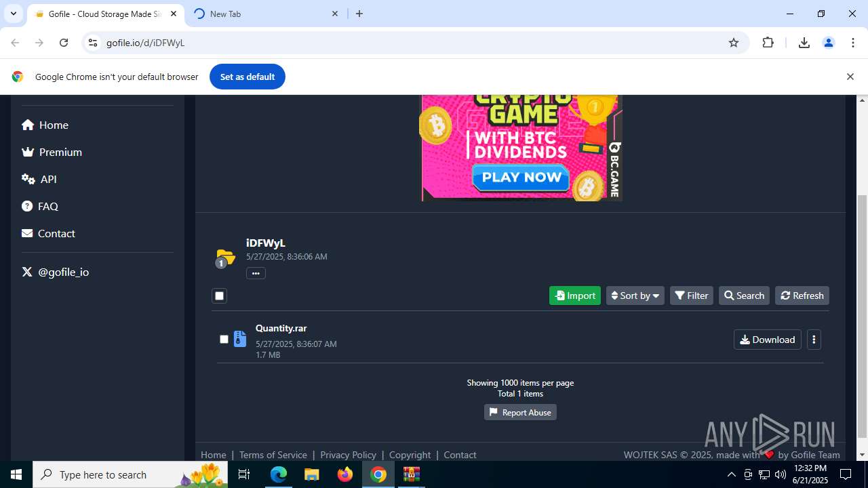Open the Home sidebar link
The width and height of the screenshot is (868, 488).
point(45,125)
